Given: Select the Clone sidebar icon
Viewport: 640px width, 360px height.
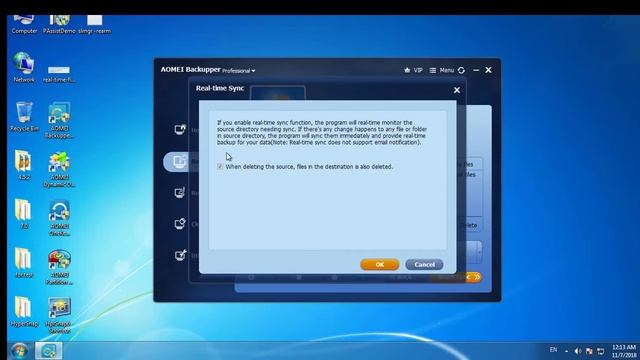Looking at the screenshot, I should [180, 224].
